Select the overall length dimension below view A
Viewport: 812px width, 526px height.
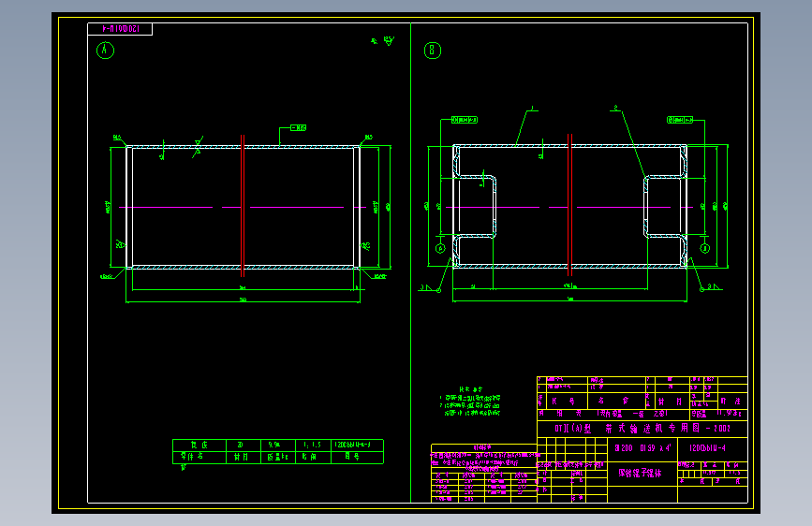pos(243,300)
